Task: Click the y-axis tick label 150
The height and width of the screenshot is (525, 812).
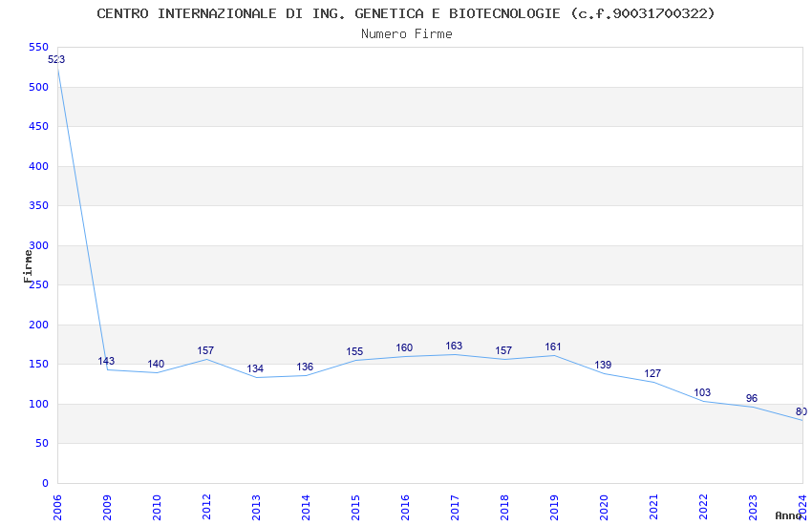Action: [39, 364]
